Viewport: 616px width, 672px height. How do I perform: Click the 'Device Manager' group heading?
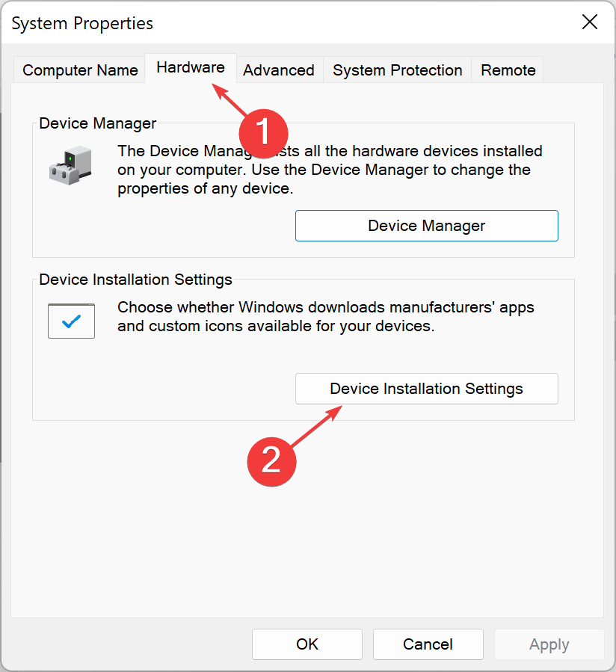point(98,123)
